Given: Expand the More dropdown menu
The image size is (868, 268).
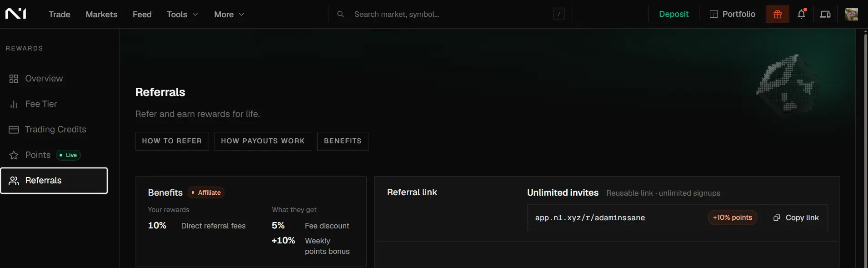Looking at the screenshot, I should click(229, 14).
